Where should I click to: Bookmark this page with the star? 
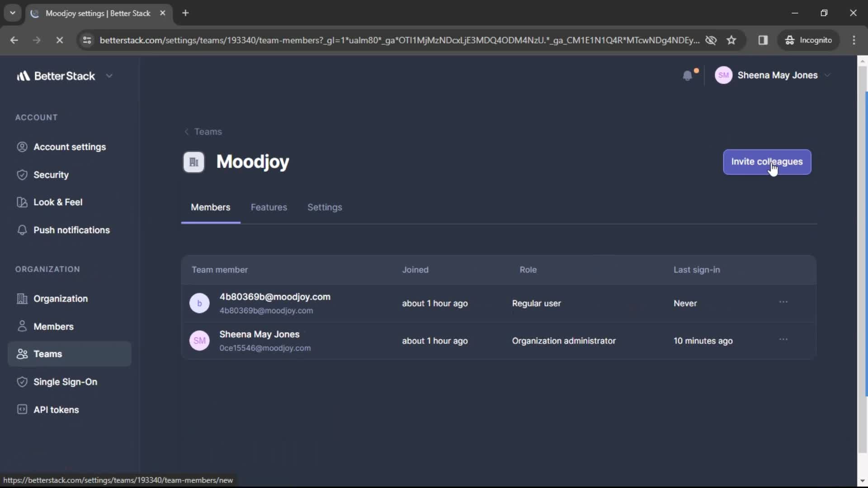731,40
